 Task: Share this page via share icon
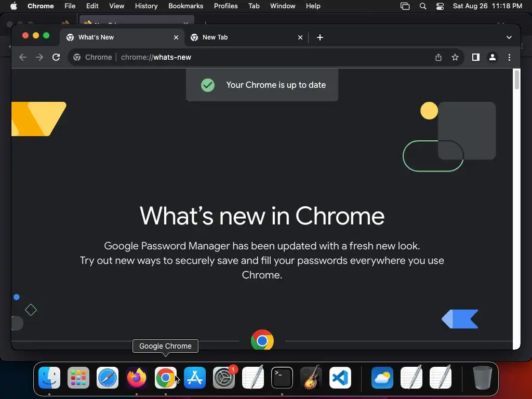coord(438,57)
